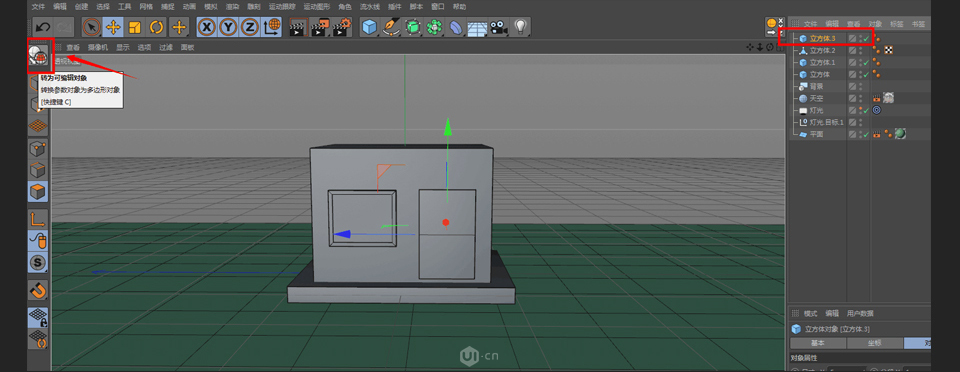Activate the Move tool

(113, 27)
